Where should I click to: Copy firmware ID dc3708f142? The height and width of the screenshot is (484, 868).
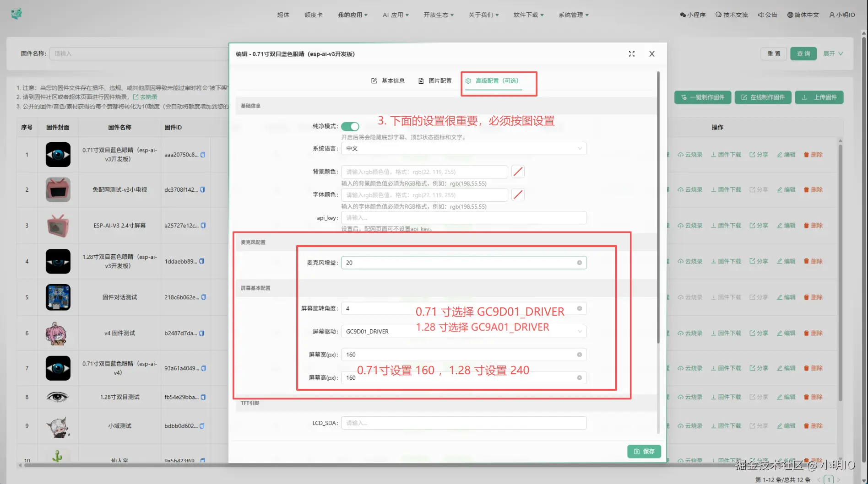[x=202, y=189]
